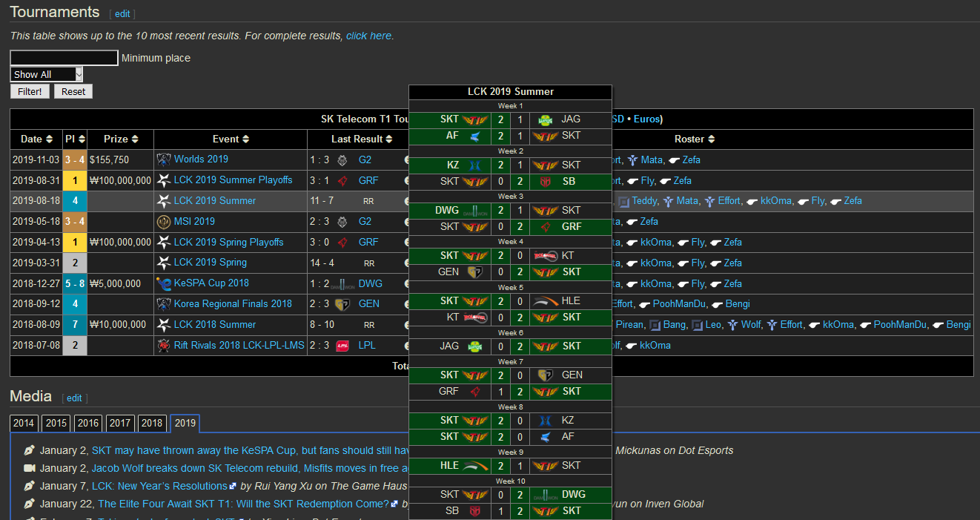Viewport: 980px width, 520px height.
Task: Click edit link next to Media heading
Action: click(x=74, y=398)
